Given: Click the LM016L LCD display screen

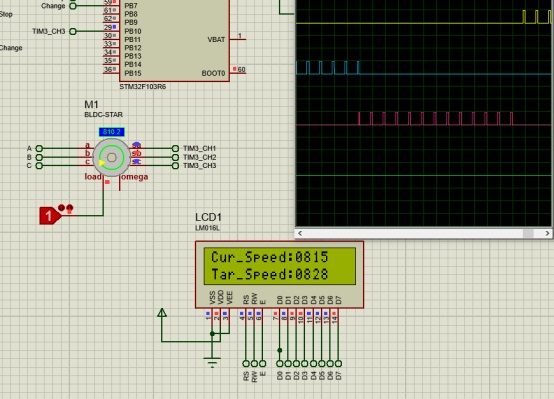Looking at the screenshot, I should coord(279,266).
